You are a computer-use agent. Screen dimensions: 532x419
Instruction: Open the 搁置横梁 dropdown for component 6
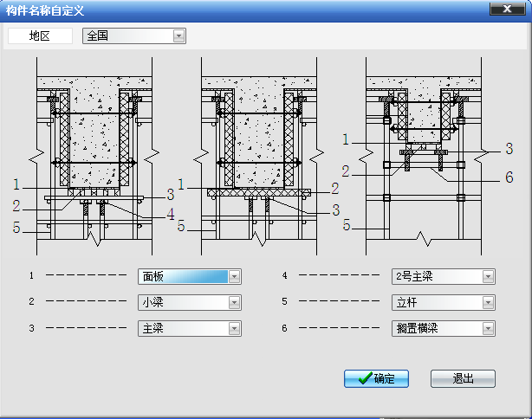488,328
